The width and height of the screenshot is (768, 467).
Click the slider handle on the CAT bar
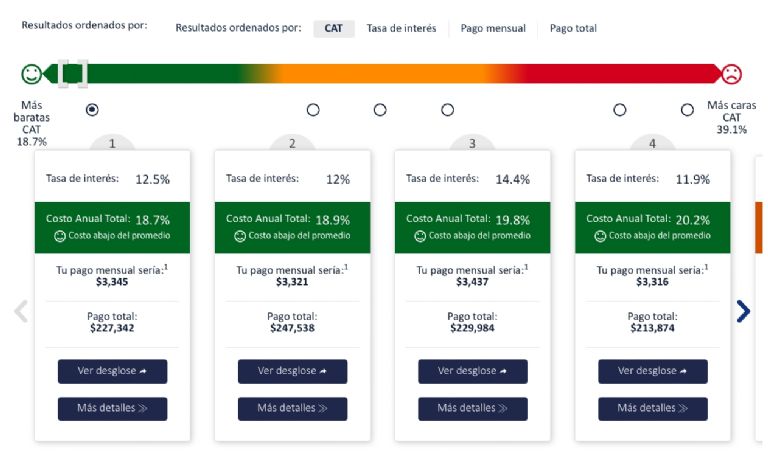coord(72,74)
